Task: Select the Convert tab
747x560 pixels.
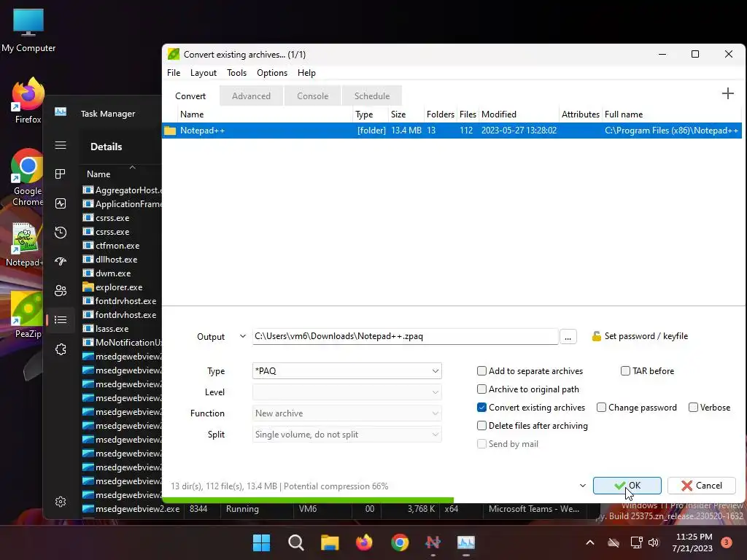Action: click(x=190, y=96)
